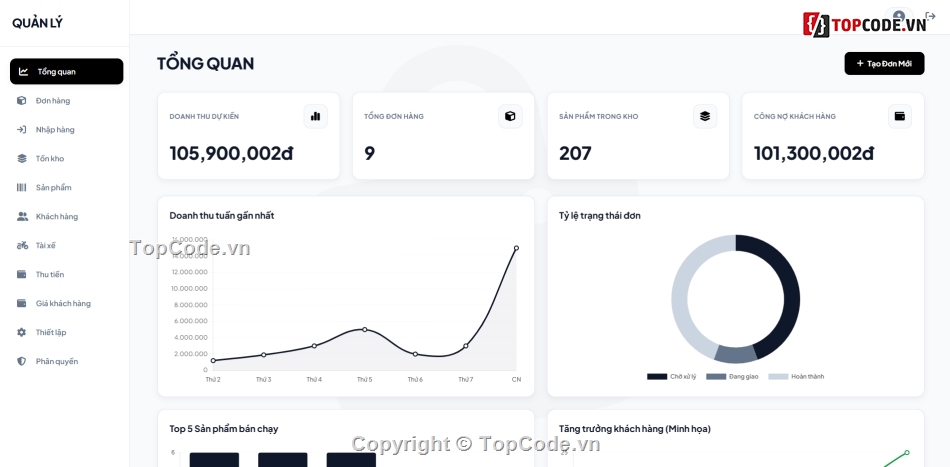Go to Tồn kho page

(x=67, y=159)
